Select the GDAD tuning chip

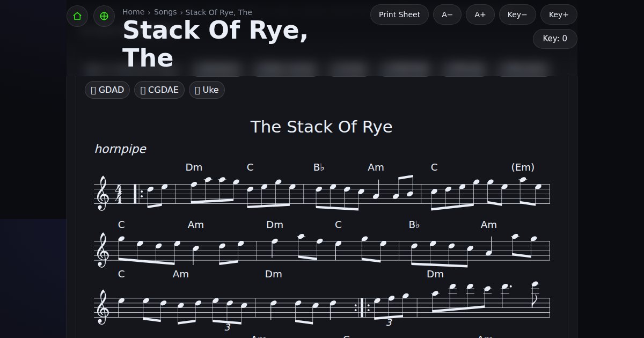(107, 90)
